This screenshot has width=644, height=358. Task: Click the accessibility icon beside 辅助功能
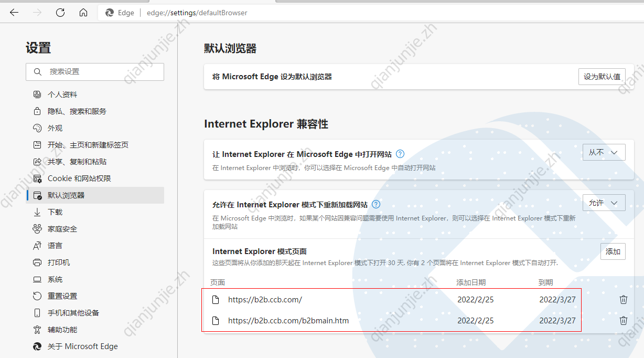point(37,330)
